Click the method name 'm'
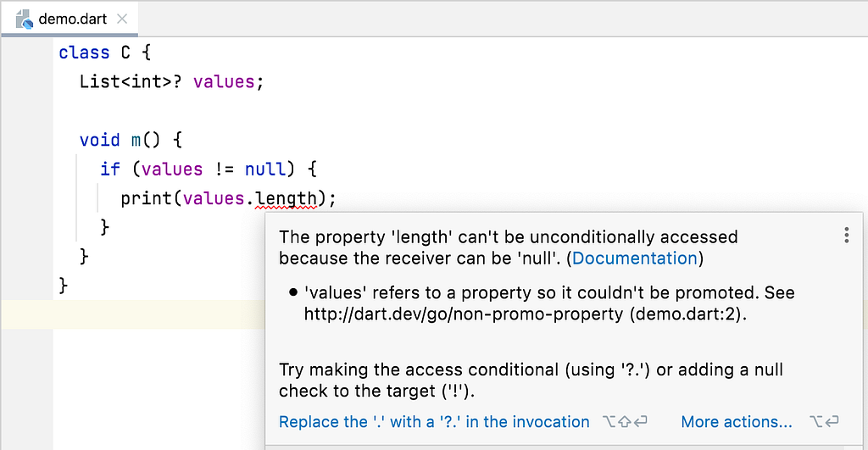 coord(136,140)
